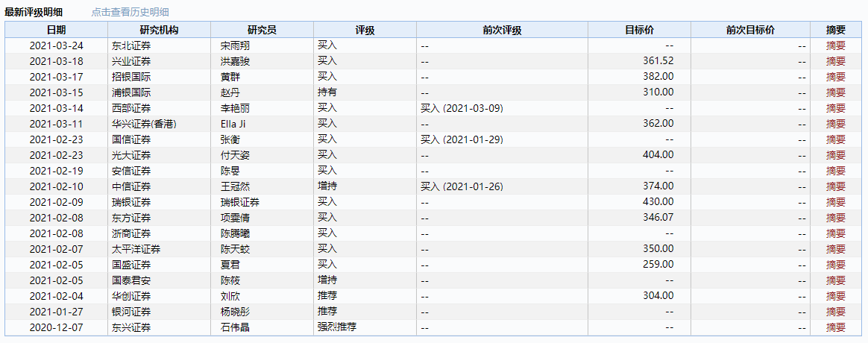
Task: Open 摘要 link for 东北证券 row
Action: [x=836, y=46]
